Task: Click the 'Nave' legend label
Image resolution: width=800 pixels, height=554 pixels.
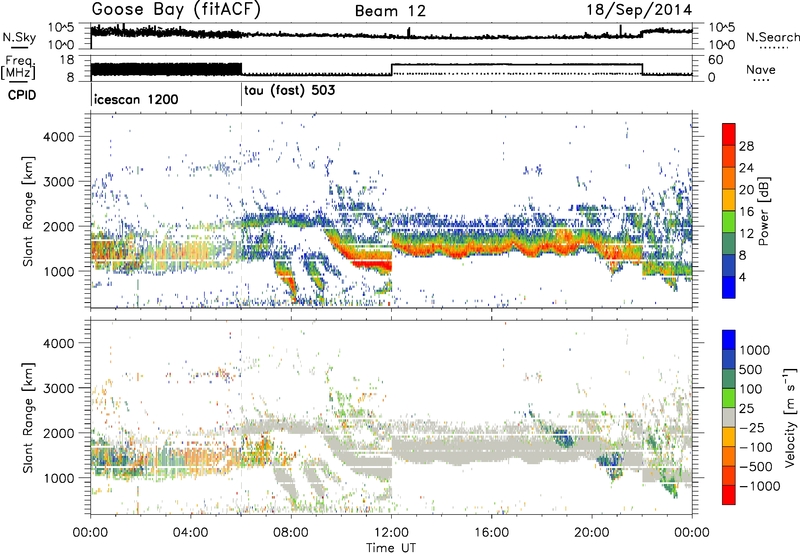Action: (761, 70)
